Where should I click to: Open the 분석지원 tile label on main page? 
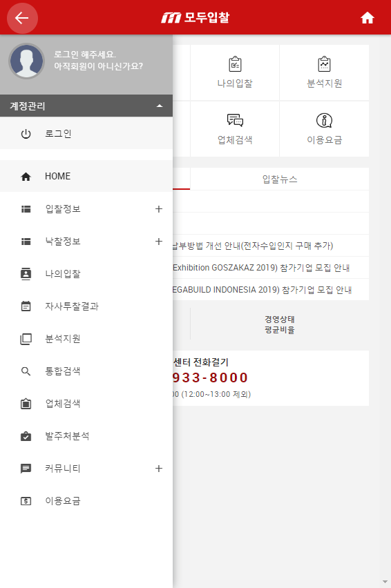pos(325,84)
